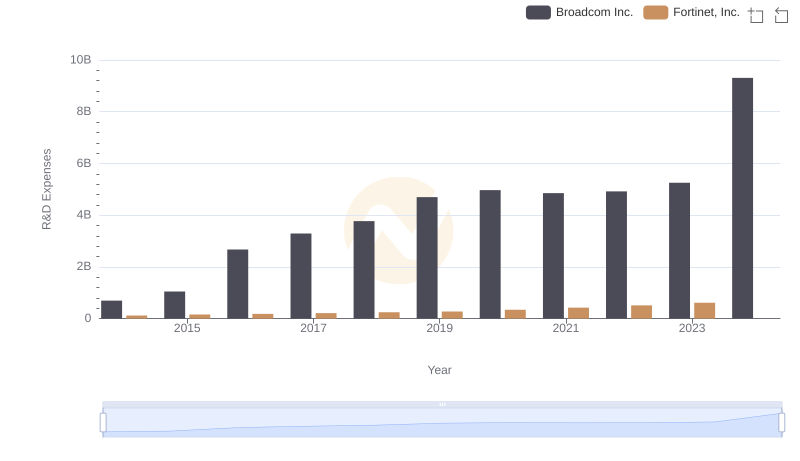Click the x-axis label 2017
Image resolution: width=800 pixels, height=461 pixels.
point(313,328)
